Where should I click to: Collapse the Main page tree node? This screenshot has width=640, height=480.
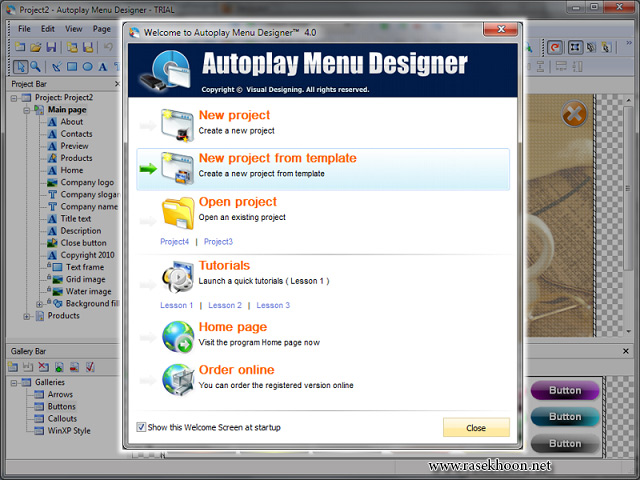pyautogui.click(x=27, y=110)
